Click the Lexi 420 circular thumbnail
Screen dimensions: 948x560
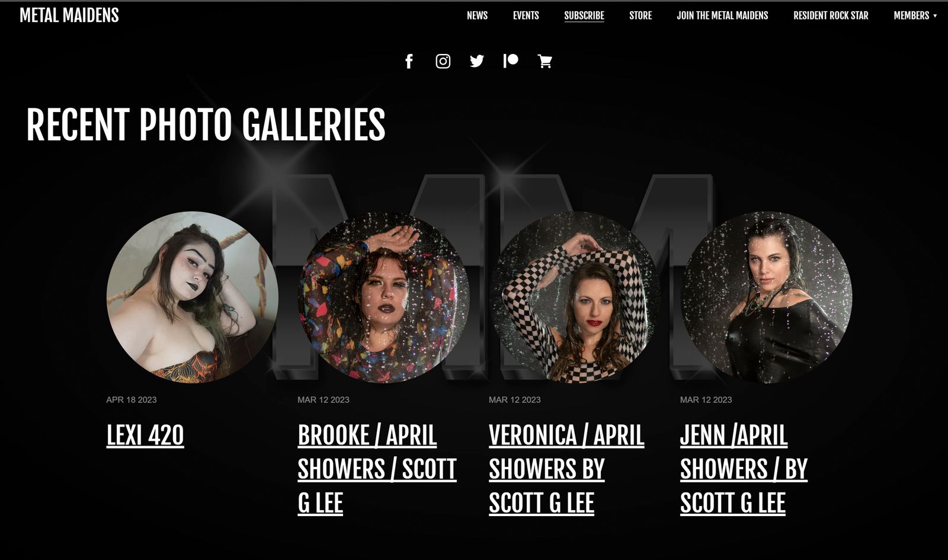coord(192,297)
